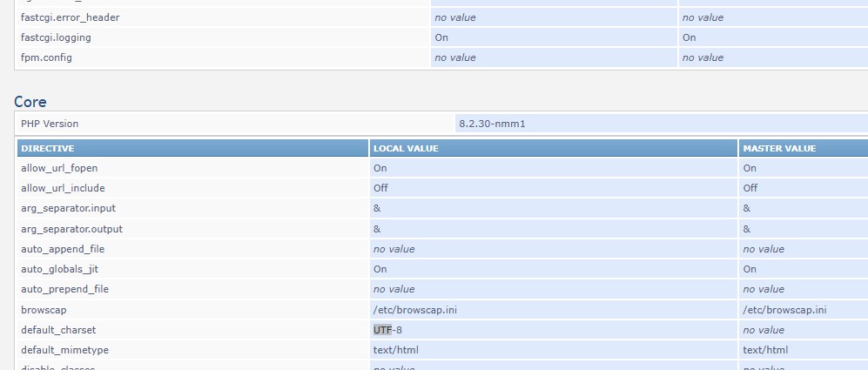Click the Core section heading
This screenshot has height=370, width=868.
[30, 102]
